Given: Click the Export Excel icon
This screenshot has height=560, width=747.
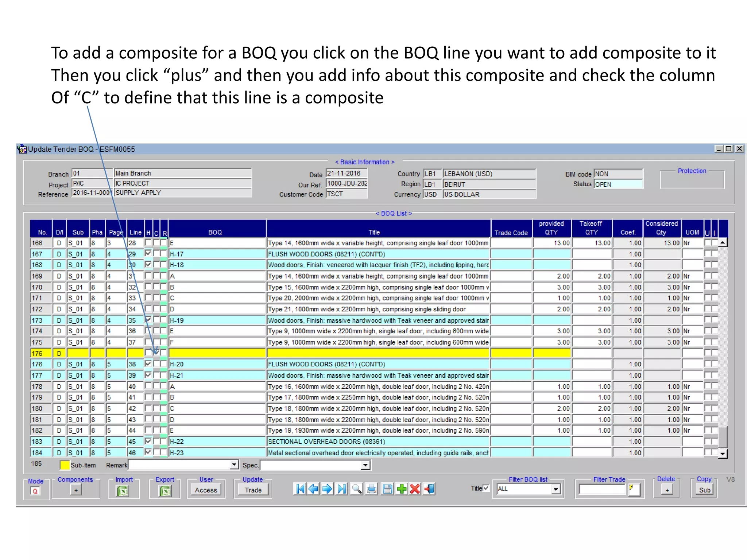Looking at the screenshot, I should click(165, 491).
